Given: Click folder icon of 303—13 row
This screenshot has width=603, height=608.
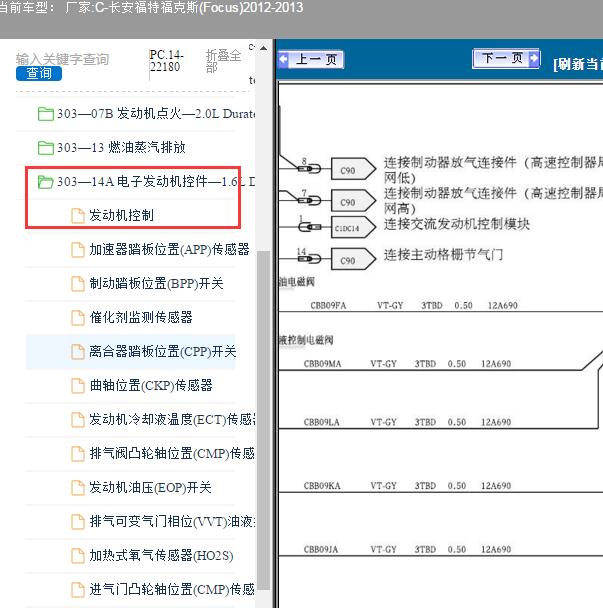Looking at the screenshot, I should pos(46,148).
